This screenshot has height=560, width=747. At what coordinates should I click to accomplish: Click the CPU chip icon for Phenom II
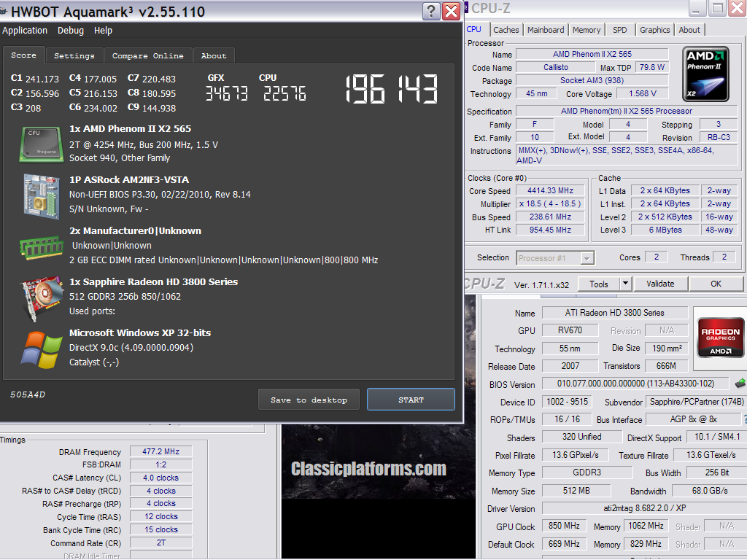pyautogui.click(x=41, y=144)
